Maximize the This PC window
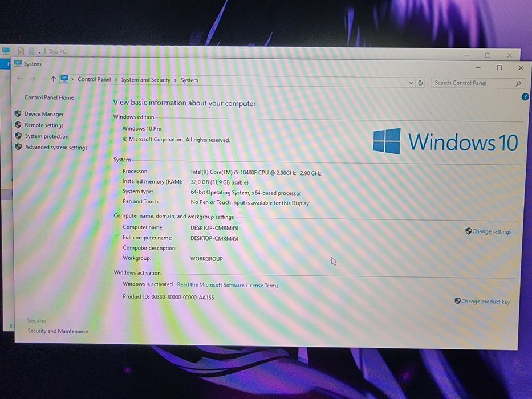The width and height of the screenshot is (532, 399). click(488, 55)
